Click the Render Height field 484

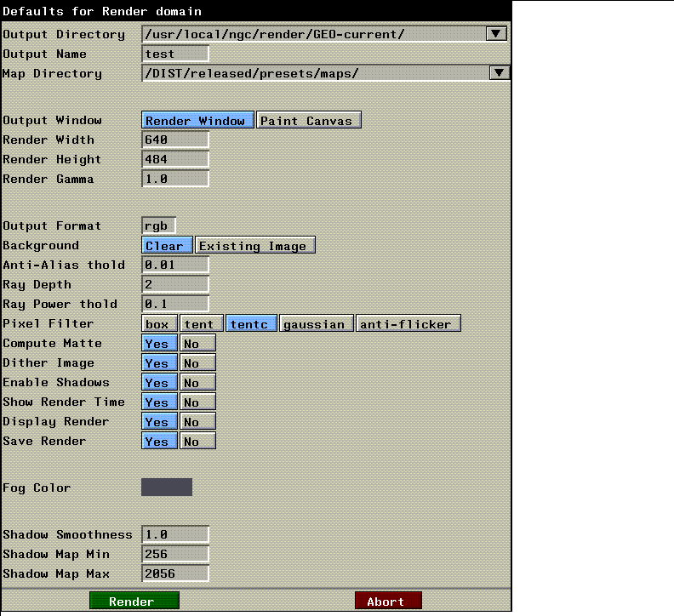click(175, 159)
